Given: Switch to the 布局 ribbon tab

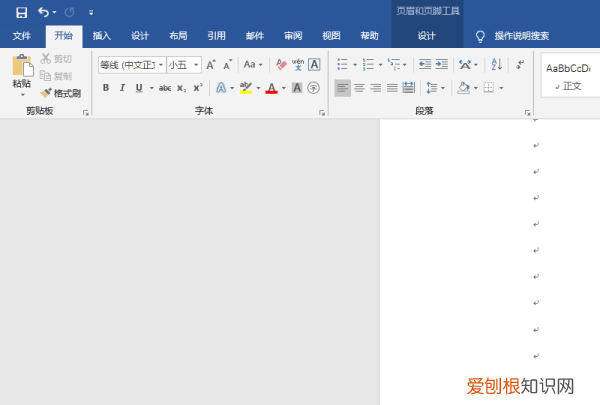Looking at the screenshot, I should pos(178,36).
